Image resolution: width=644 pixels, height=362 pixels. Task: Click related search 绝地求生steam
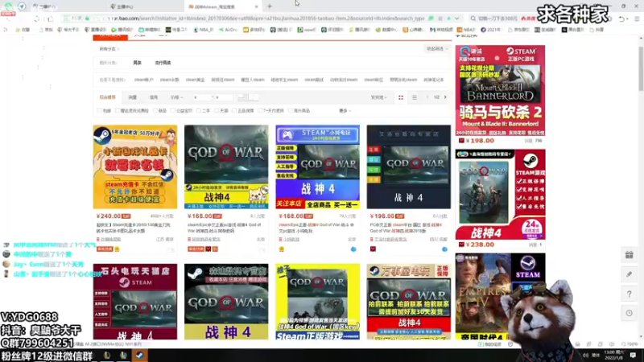click(284, 80)
